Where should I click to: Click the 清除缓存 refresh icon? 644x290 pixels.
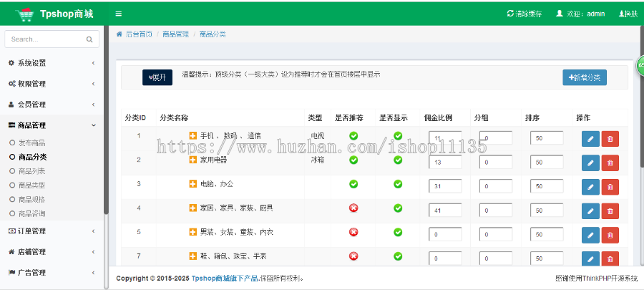click(x=509, y=14)
